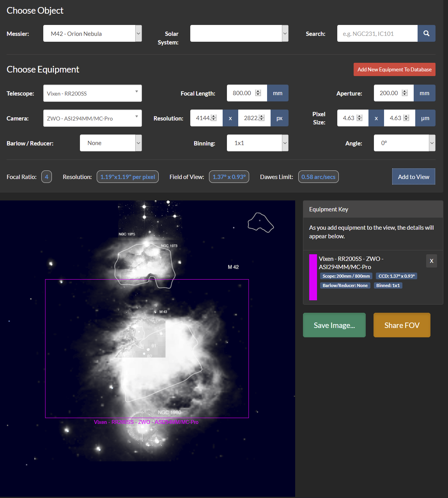Click the vertical resolution 2822 field
Viewport: 448px width, 498px height.
coord(254,118)
